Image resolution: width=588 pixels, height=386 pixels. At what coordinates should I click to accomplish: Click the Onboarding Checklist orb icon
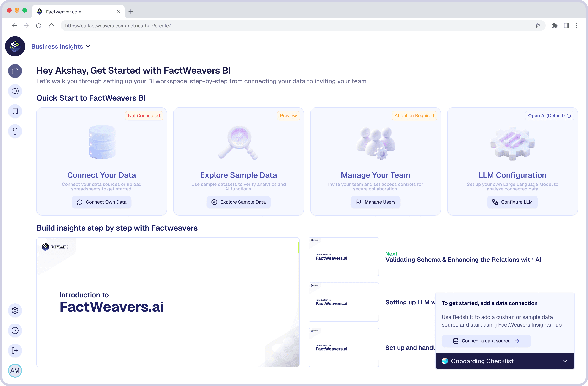[x=445, y=361]
